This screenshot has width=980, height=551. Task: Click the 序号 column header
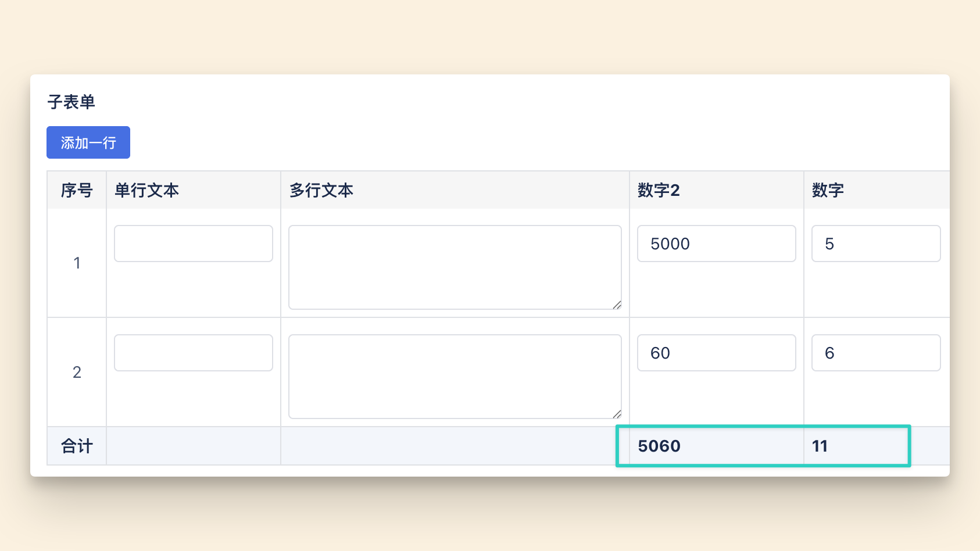coord(76,190)
